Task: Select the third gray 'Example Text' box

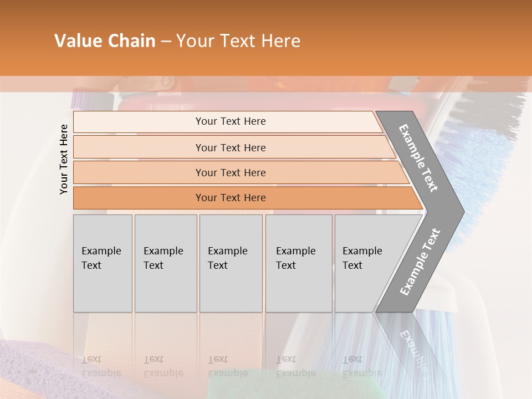Action: click(231, 263)
